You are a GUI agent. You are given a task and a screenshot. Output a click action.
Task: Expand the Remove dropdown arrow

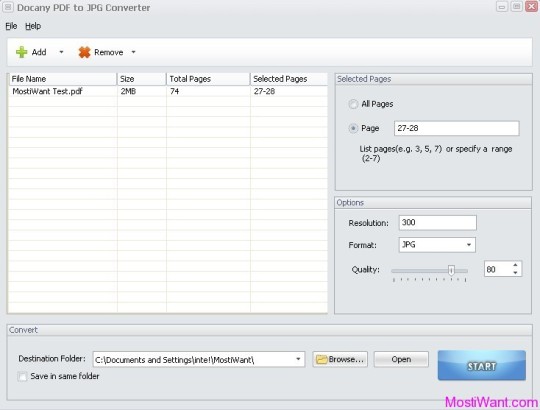(133, 52)
